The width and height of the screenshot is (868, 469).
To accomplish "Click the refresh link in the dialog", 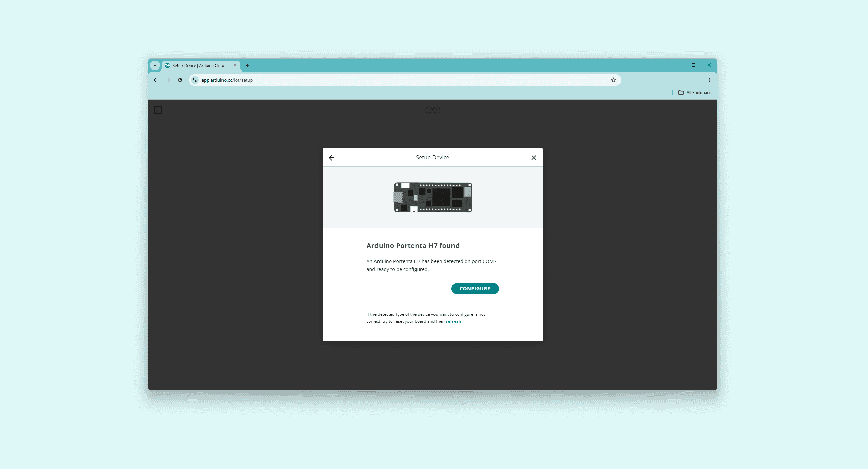I will tap(453, 321).
